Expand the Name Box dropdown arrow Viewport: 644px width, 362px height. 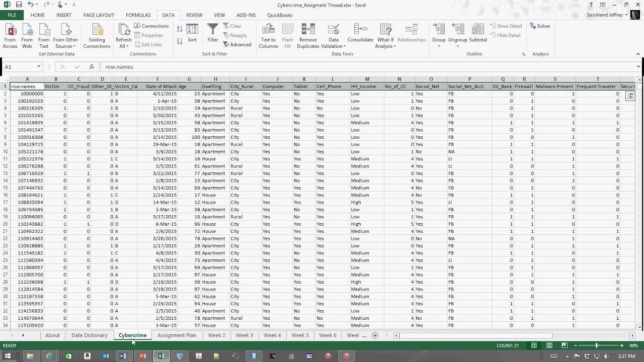[x=39, y=67]
